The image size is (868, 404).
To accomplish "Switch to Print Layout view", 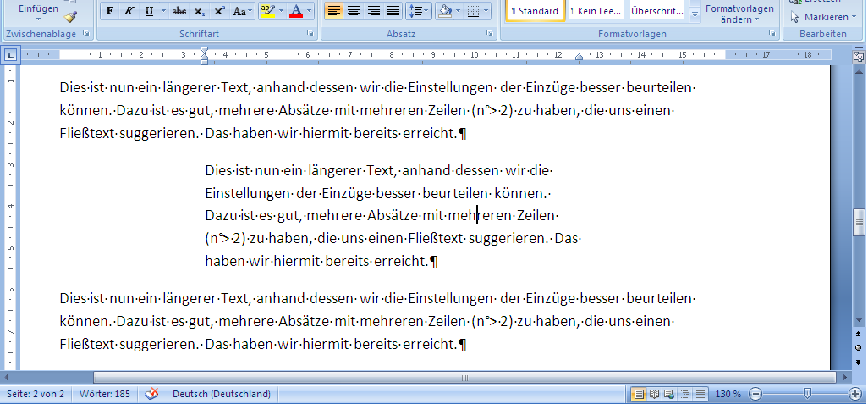I will pyautogui.click(x=639, y=394).
